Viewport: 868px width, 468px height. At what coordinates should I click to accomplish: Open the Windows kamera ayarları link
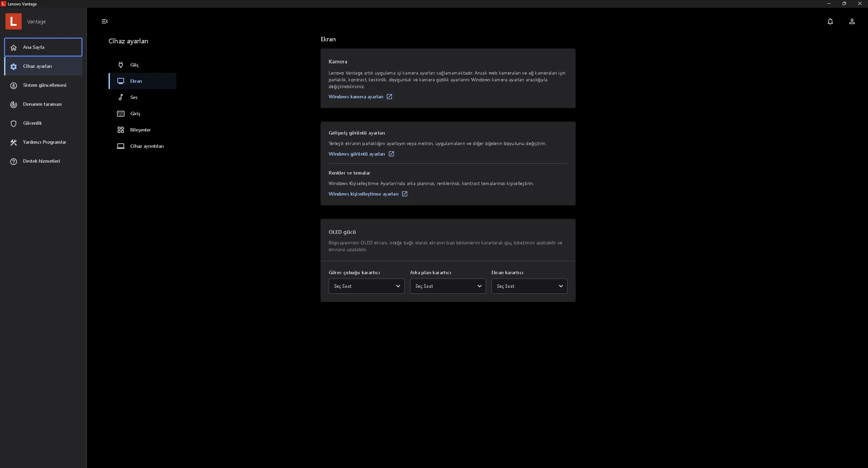pyautogui.click(x=355, y=97)
